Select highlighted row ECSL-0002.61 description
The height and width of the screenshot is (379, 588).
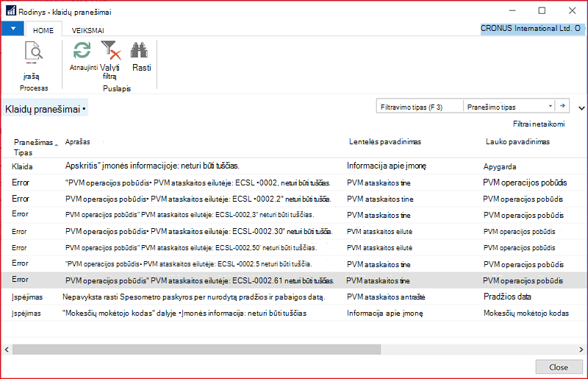[199, 280]
